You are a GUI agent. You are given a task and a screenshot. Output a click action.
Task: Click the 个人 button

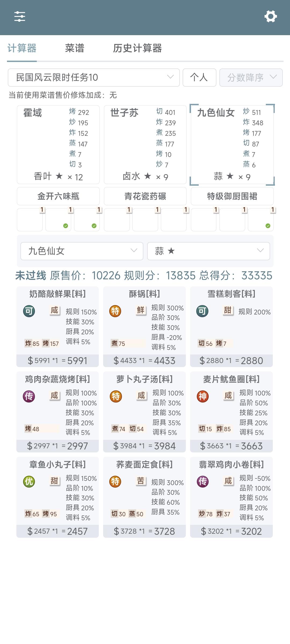(200, 78)
